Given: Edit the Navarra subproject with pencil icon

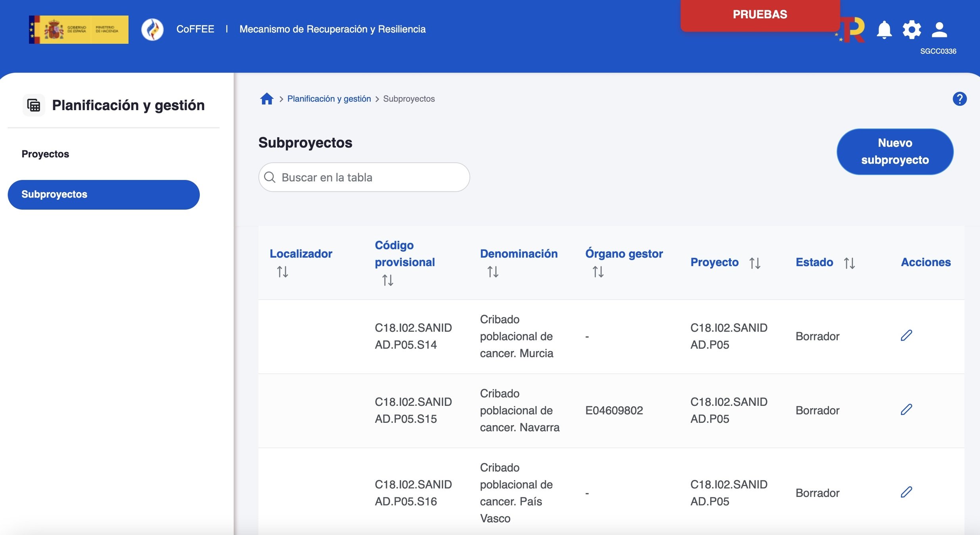Looking at the screenshot, I should (906, 410).
